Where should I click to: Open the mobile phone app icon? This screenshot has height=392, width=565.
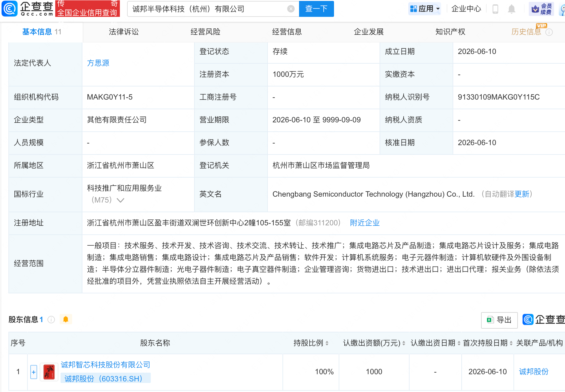click(495, 9)
